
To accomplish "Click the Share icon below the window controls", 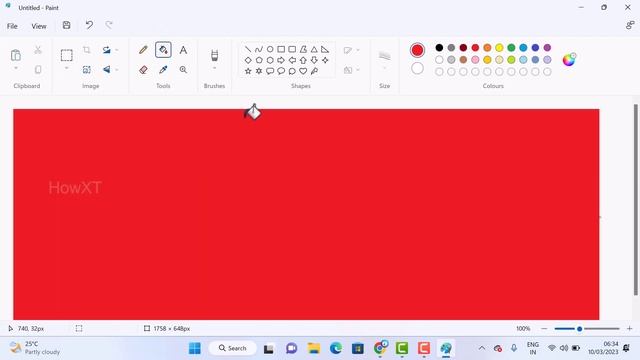I will point(630,25).
